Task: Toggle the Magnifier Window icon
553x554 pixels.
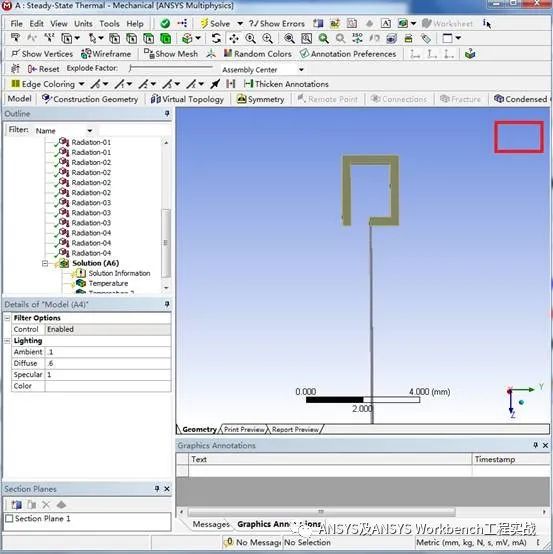Action: point(306,38)
